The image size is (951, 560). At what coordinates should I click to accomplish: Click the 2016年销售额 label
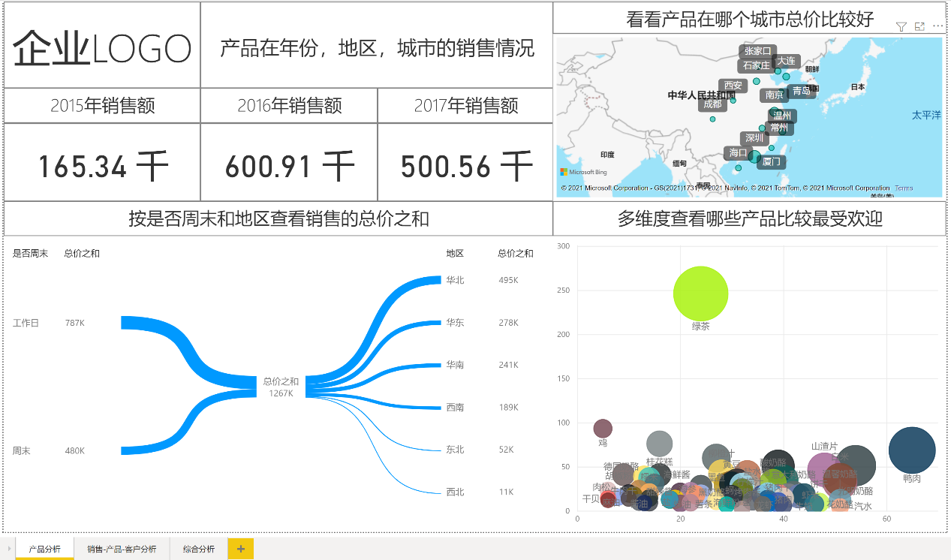[289, 106]
